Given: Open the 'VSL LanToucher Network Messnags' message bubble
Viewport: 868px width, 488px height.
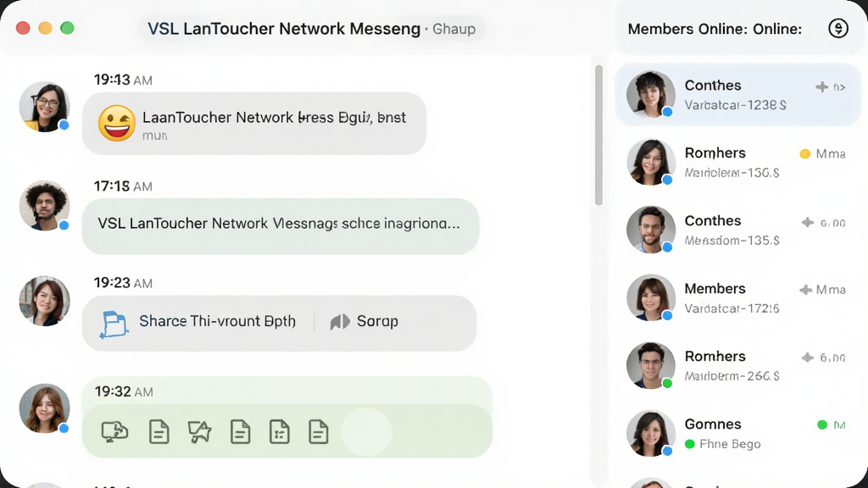Looking at the screenshot, I should pyautogui.click(x=280, y=226).
